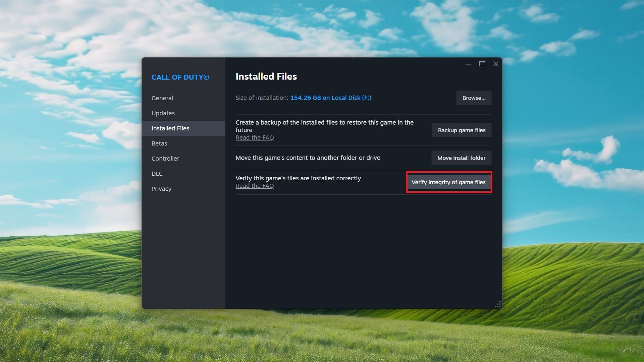This screenshot has width=644, height=362.
Task: Toggle visibility of installed files panel
Action: [x=170, y=128]
